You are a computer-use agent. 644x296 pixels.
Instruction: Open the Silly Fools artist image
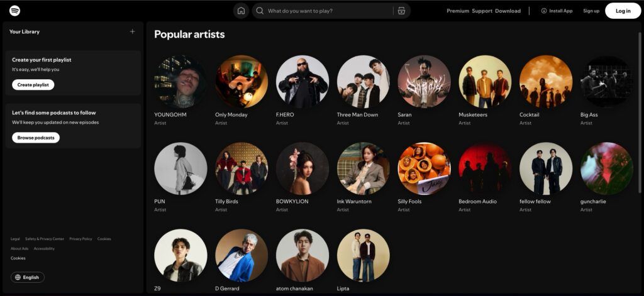tap(425, 168)
